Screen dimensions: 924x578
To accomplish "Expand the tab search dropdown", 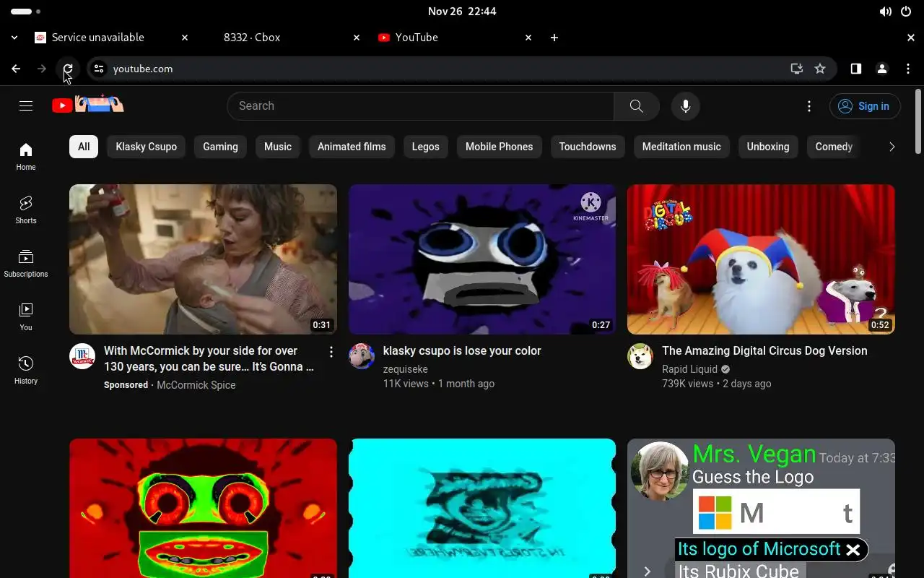I will (14, 38).
